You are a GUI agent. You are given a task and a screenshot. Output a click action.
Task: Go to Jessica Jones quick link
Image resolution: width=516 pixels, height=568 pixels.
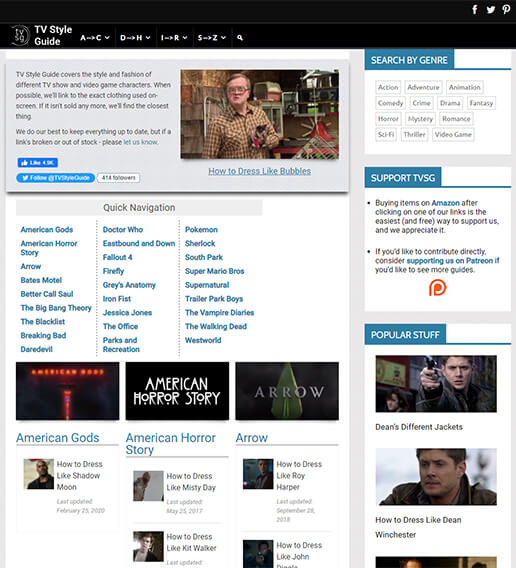[127, 313]
